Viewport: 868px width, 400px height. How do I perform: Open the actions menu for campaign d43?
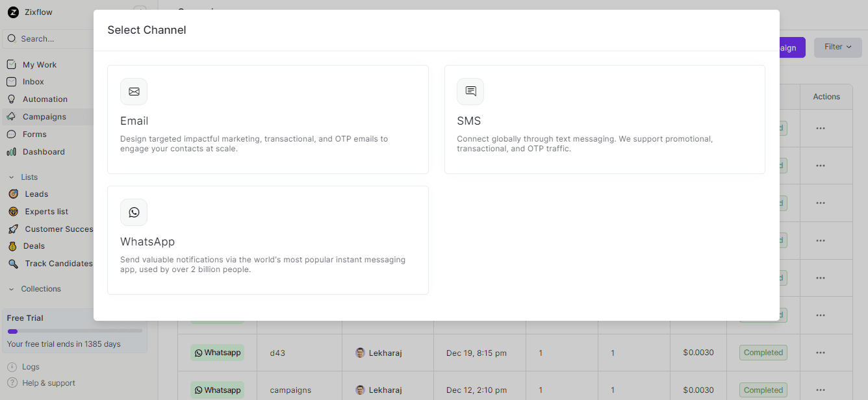820,352
